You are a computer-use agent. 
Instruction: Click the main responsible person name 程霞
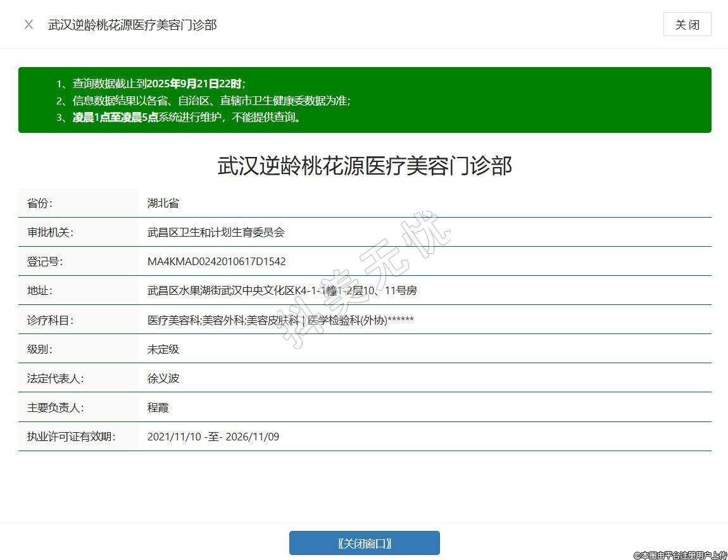point(158,408)
